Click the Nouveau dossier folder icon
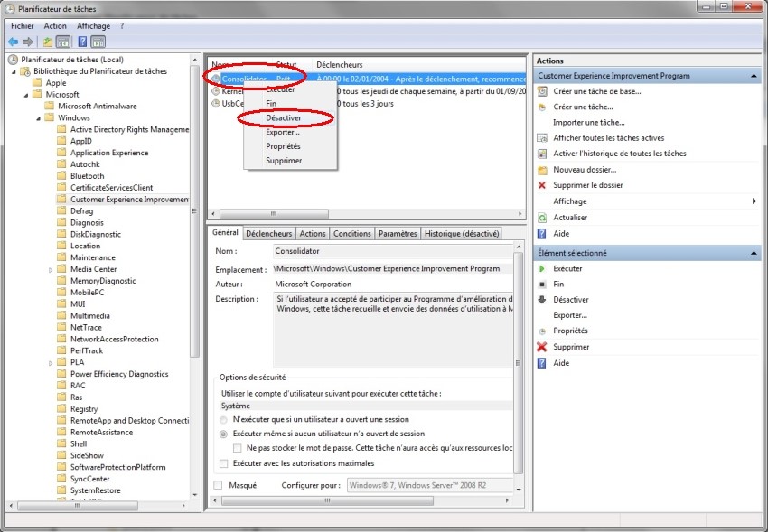768x532 pixels. click(542, 170)
